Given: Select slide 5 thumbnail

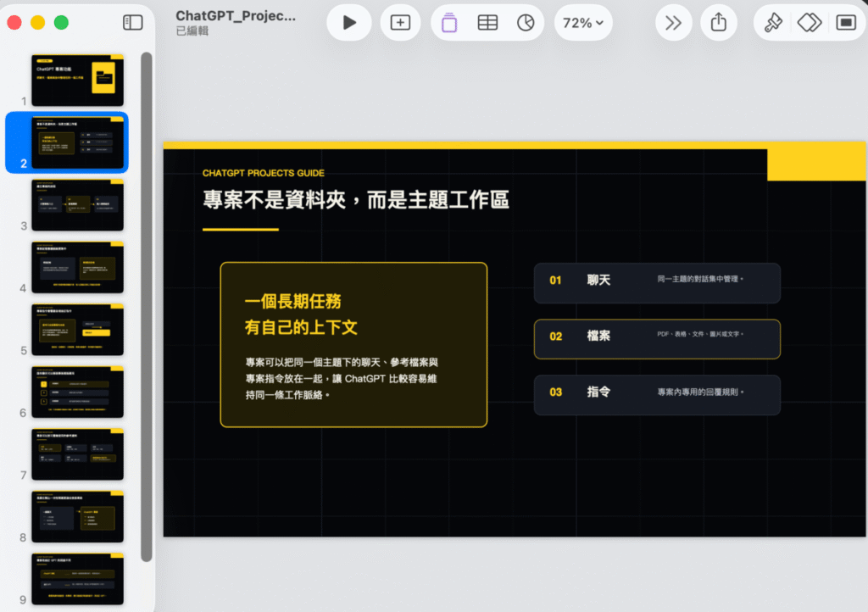Looking at the screenshot, I should 77,330.
